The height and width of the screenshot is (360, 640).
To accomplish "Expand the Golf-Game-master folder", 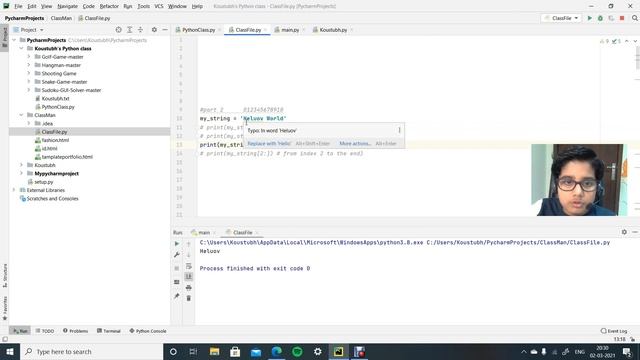I will click(x=29, y=57).
